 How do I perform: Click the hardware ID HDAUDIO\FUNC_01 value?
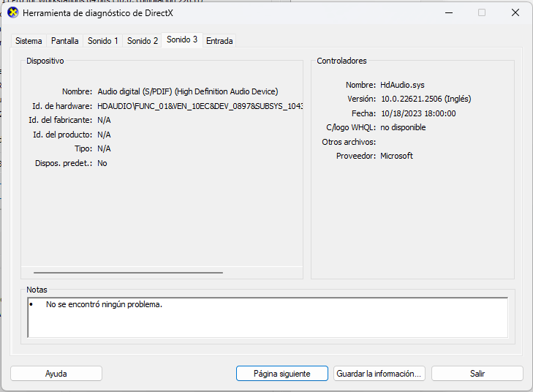[200, 106]
